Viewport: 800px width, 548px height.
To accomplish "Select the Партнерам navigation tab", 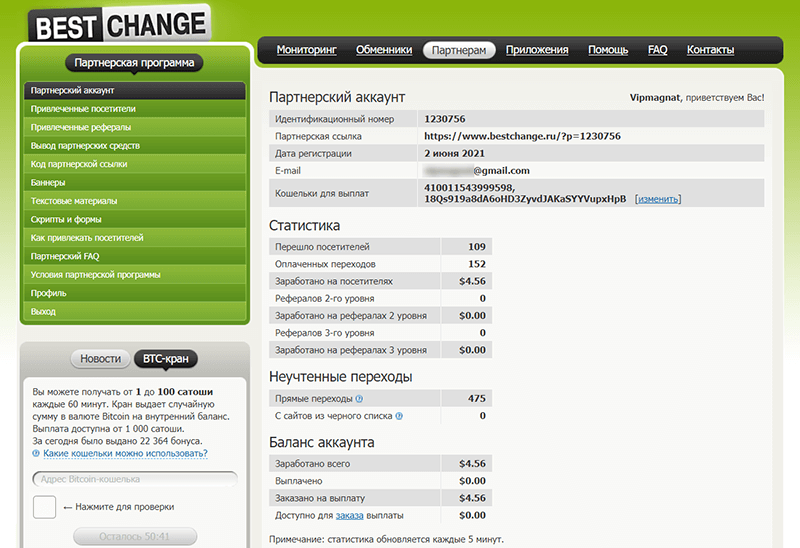I will [459, 50].
